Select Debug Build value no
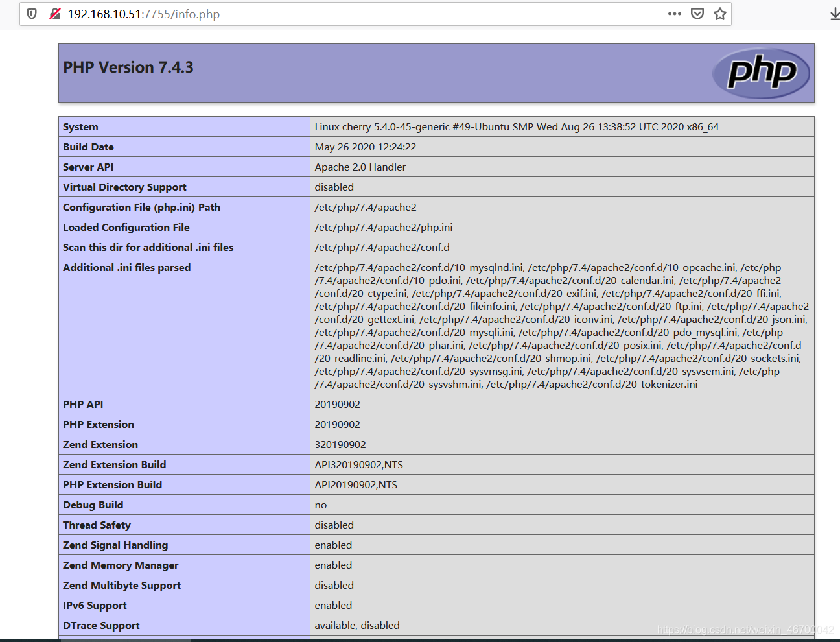The height and width of the screenshot is (642, 840). 321,505
